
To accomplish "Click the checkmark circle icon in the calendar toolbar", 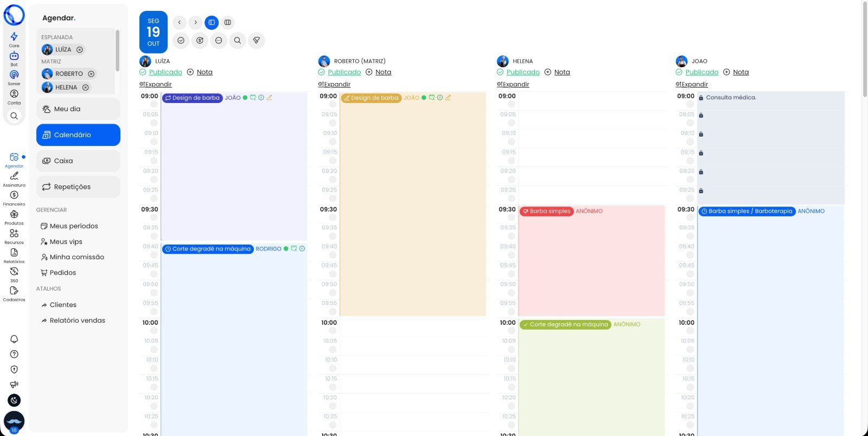I will 181,40.
